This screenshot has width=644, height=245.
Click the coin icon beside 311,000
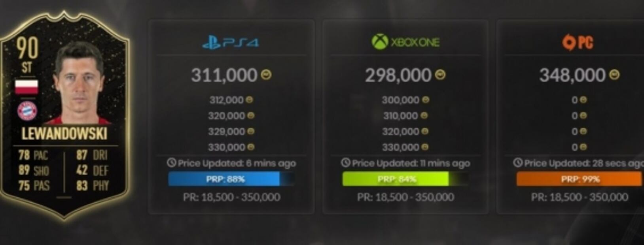click(266, 74)
